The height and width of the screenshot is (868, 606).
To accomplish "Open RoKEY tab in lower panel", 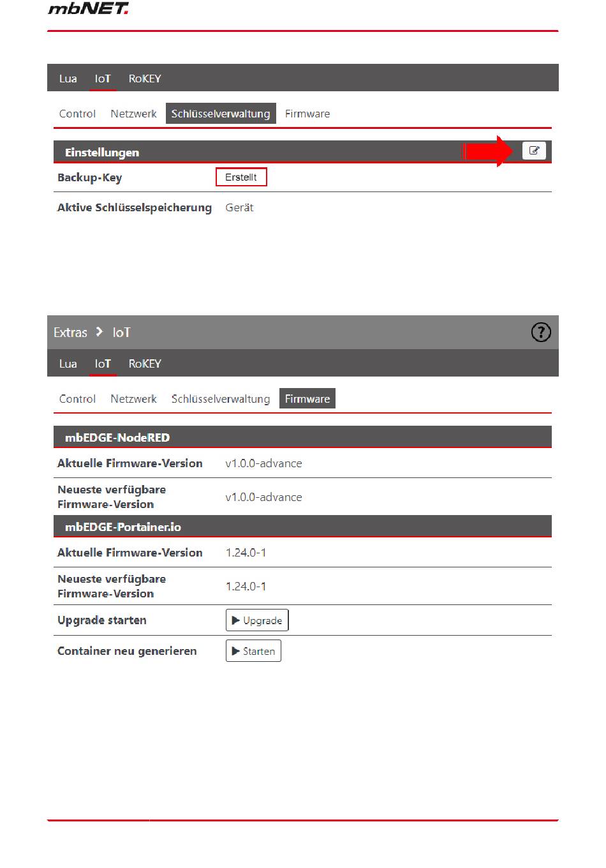I will coord(145,364).
